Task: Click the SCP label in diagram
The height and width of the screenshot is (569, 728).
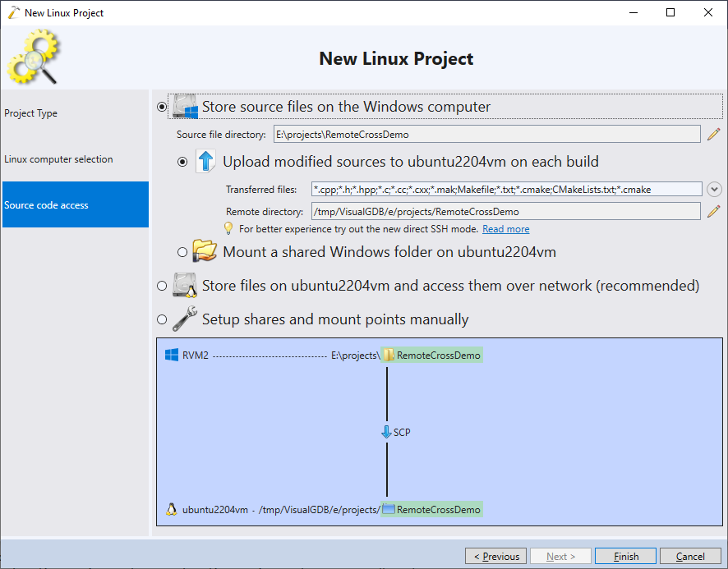Action: [x=402, y=433]
